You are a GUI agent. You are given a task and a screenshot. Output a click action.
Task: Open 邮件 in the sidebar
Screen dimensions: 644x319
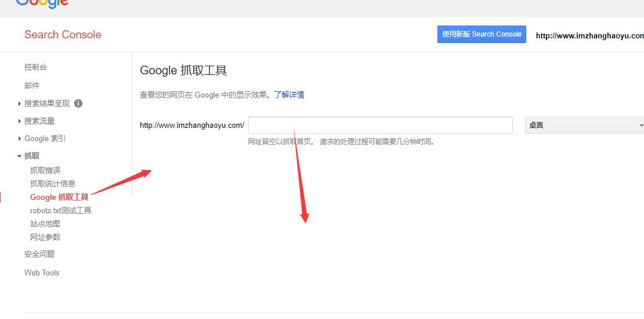(x=32, y=85)
